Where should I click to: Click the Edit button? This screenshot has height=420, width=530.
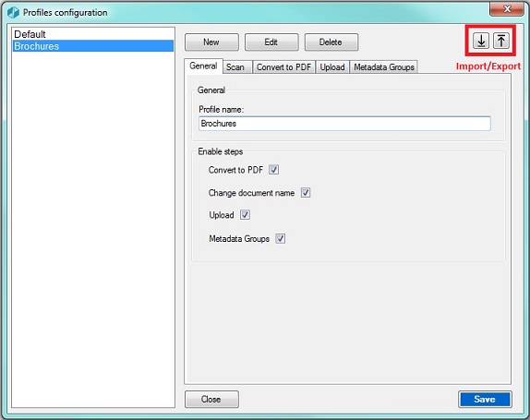click(271, 42)
